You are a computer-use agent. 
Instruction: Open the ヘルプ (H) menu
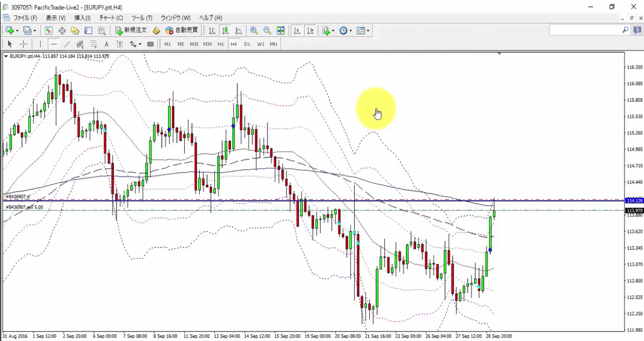[211, 18]
